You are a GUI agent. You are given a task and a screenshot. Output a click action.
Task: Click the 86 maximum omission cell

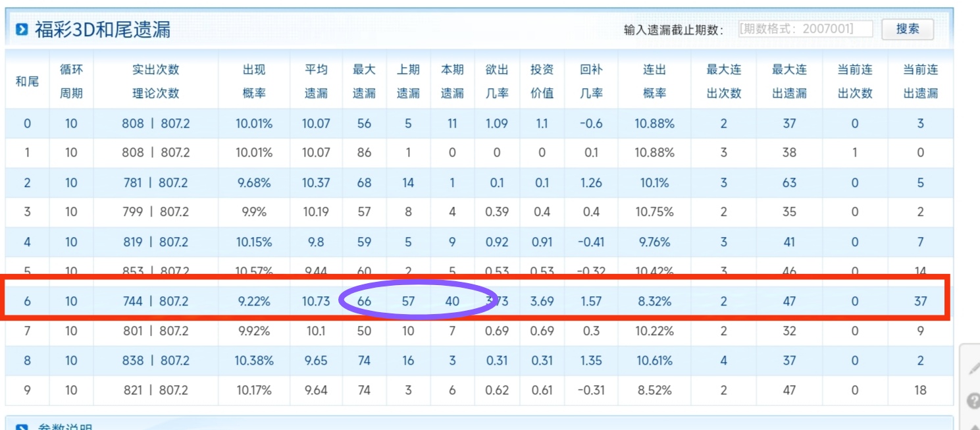pos(364,153)
